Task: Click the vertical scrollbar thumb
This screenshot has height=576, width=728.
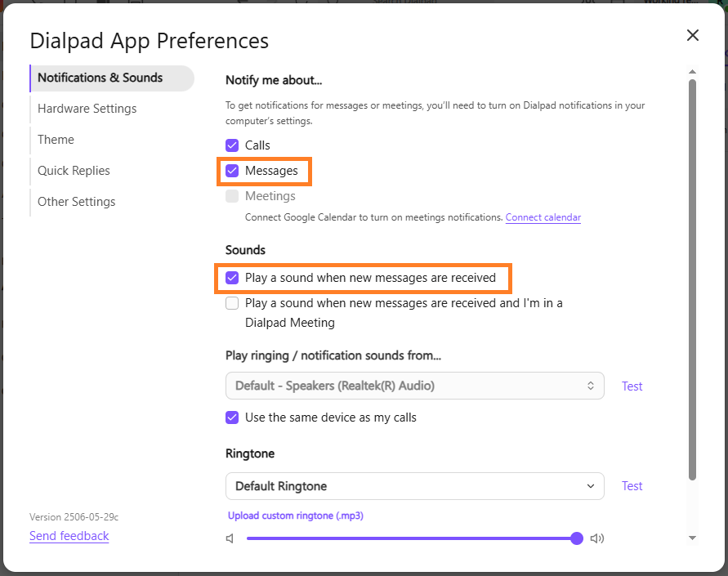Action: [x=692, y=280]
